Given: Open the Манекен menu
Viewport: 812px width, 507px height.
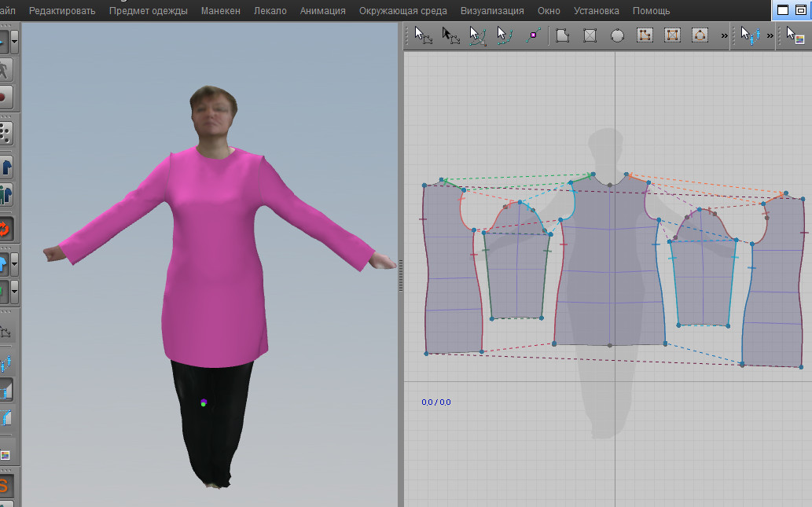Looking at the screenshot, I should (221, 10).
